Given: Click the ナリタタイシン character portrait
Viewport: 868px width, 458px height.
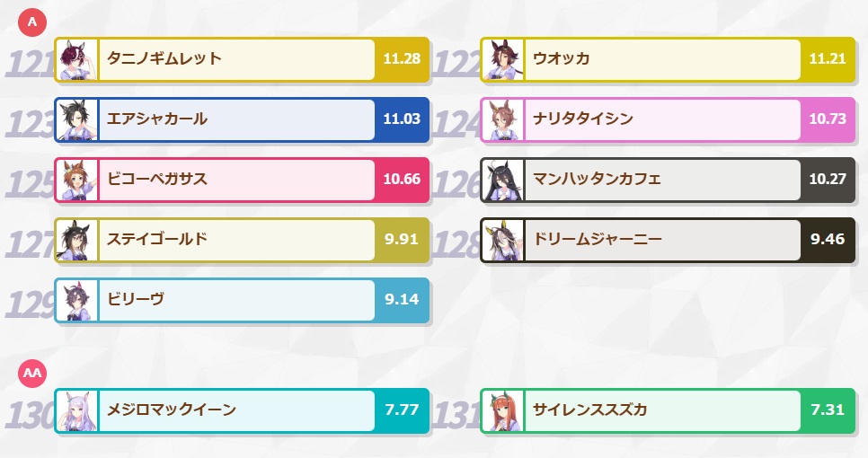Looking at the screenshot, I should pos(502,120).
